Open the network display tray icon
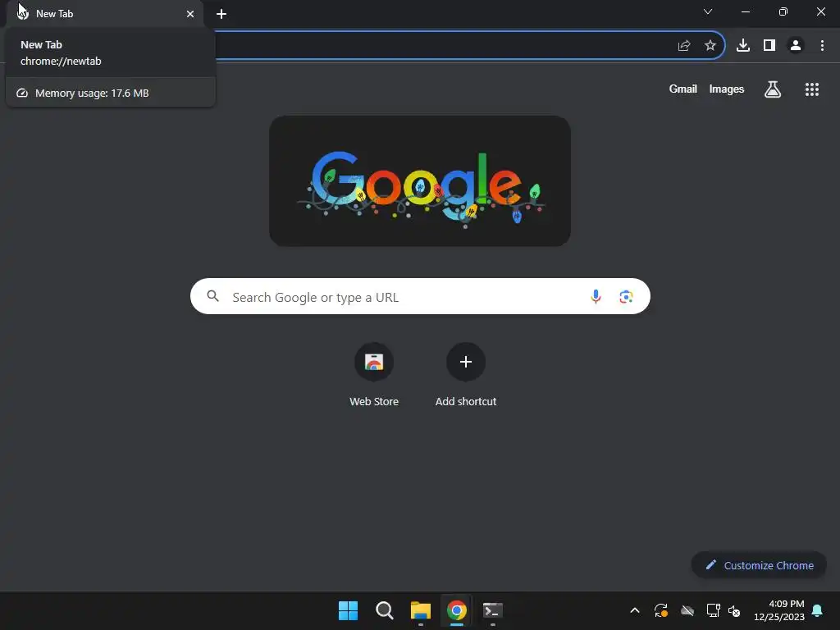The image size is (840, 630). click(x=713, y=610)
